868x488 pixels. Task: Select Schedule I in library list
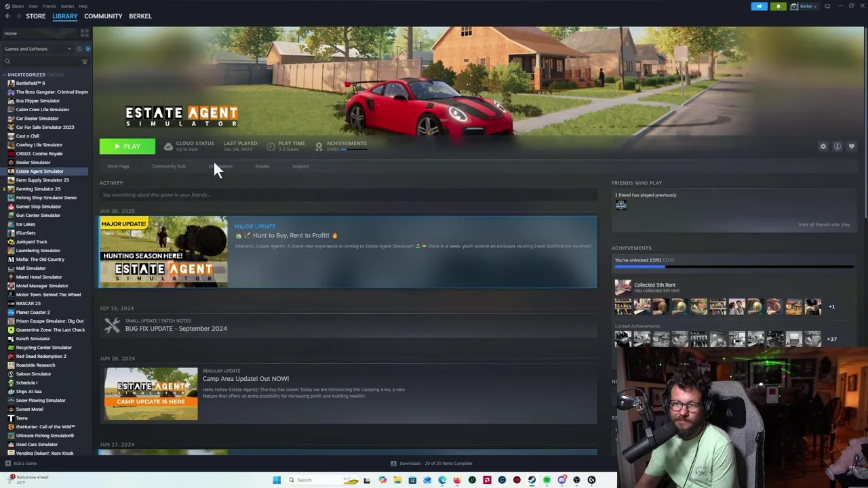tap(26, 383)
